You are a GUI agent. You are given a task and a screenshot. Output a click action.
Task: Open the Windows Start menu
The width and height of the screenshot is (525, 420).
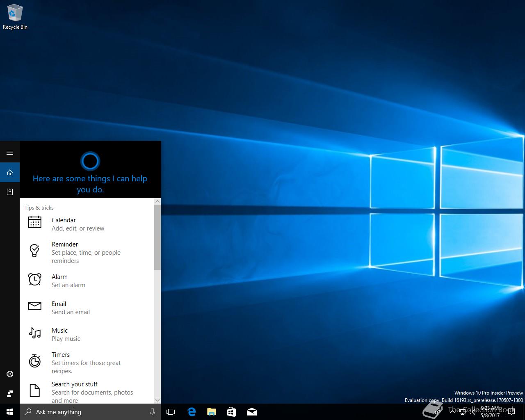10,412
